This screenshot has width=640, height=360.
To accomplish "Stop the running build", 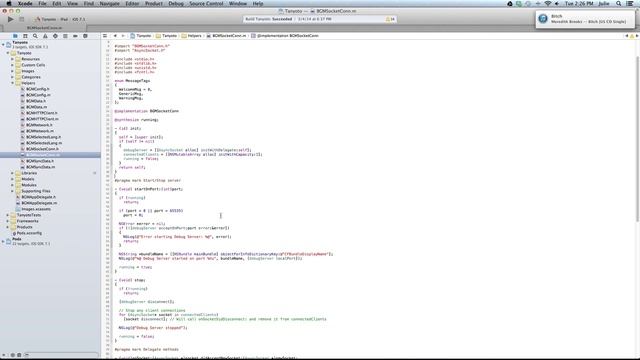I will 22,19.
